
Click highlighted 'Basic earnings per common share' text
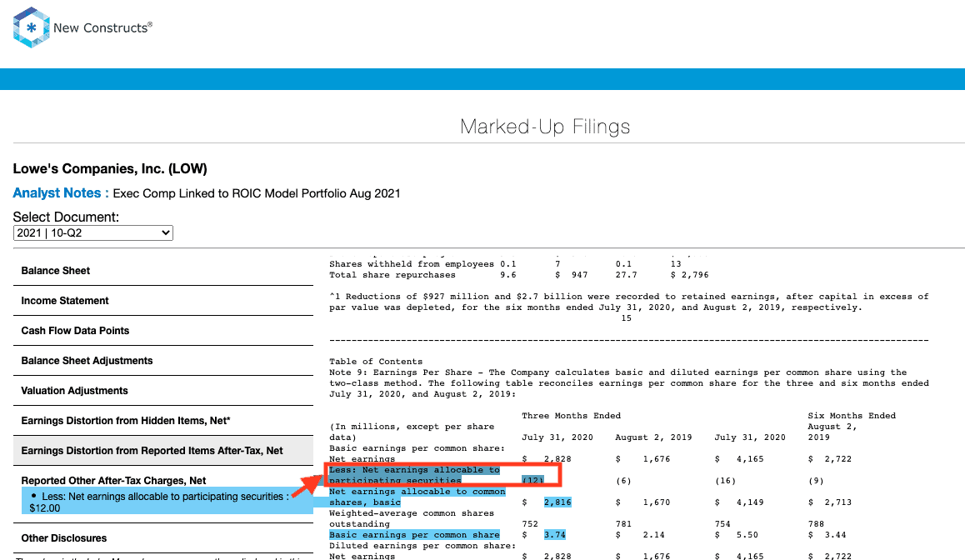[414, 535]
